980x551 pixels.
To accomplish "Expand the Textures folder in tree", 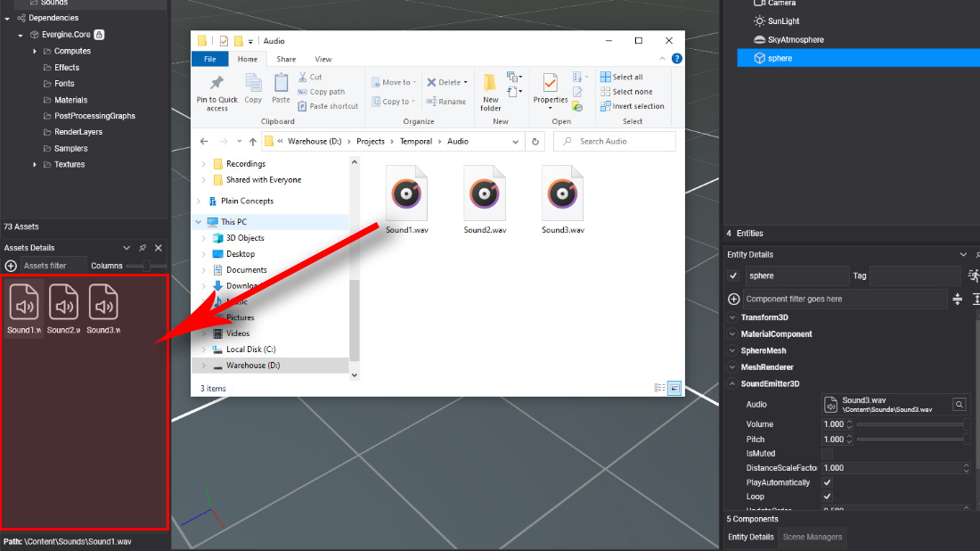I will (36, 165).
